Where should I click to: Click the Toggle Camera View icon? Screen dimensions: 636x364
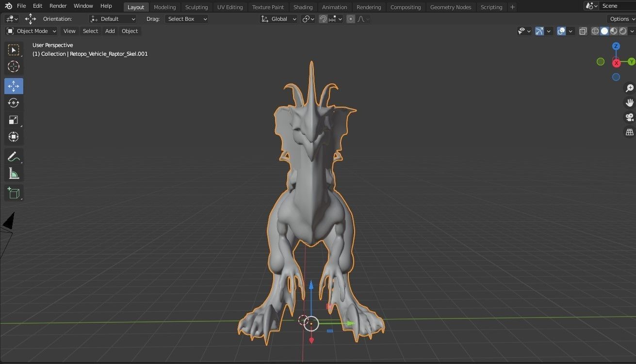pyautogui.click(x=629, y=117)
